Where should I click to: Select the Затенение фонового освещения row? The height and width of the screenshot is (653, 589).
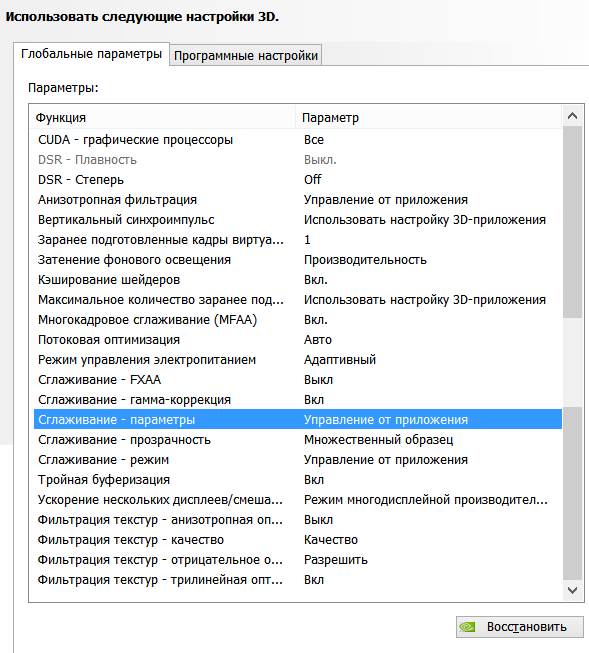[298, 259]
